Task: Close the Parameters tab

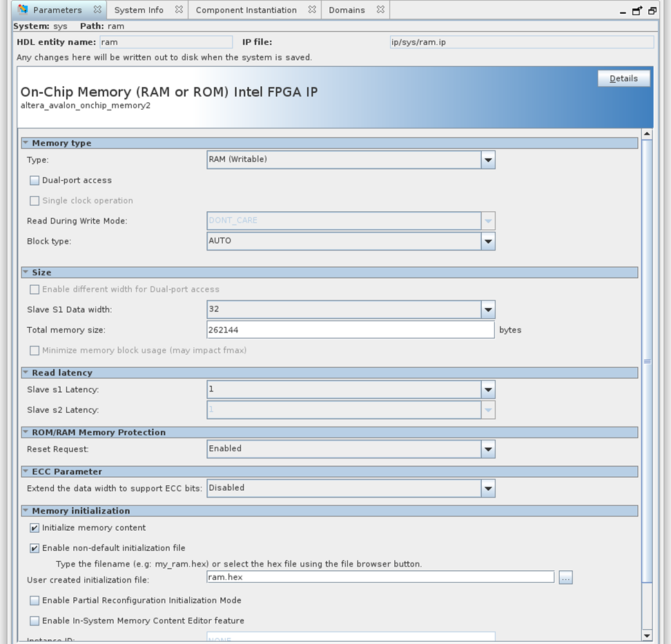Action: 97,10
